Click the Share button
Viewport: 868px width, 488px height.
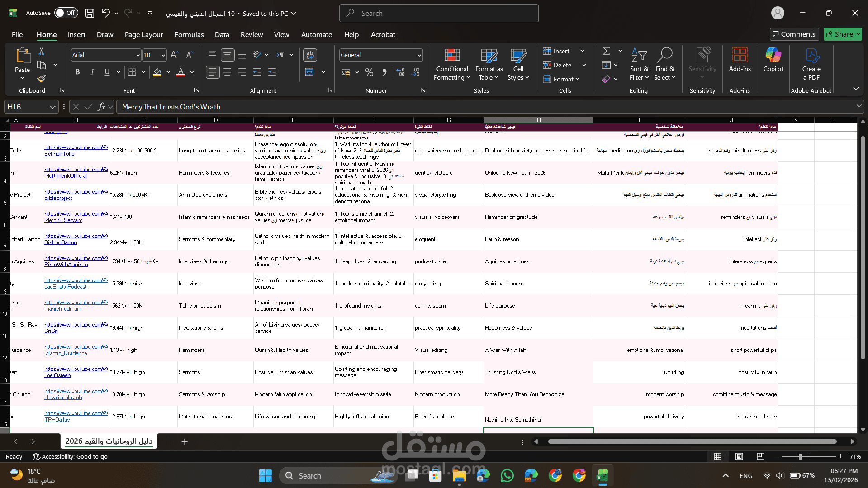coord(843,34)
